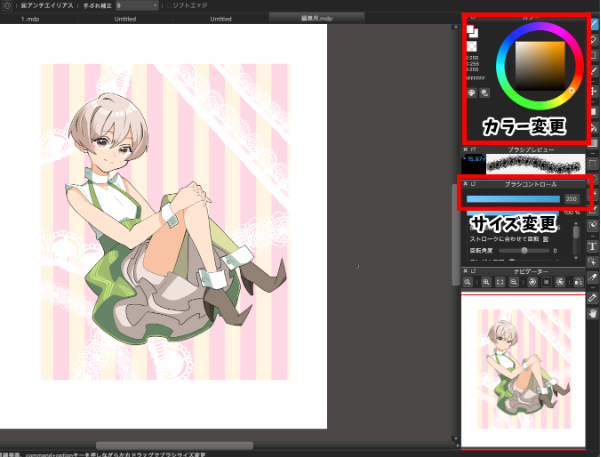Open brush settings circle icon at top left
Viewport: 601px width, 457px height.
(x=7, y=5)
